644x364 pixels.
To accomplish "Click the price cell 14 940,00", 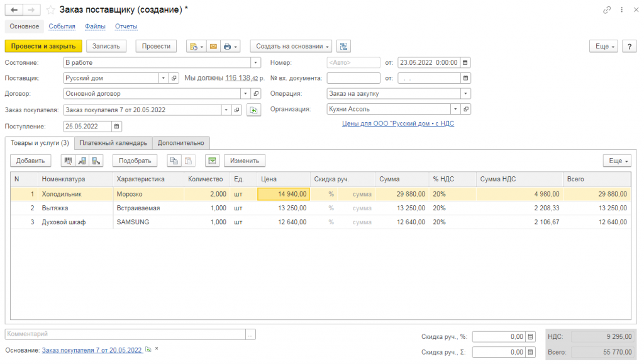I will 284,194.
